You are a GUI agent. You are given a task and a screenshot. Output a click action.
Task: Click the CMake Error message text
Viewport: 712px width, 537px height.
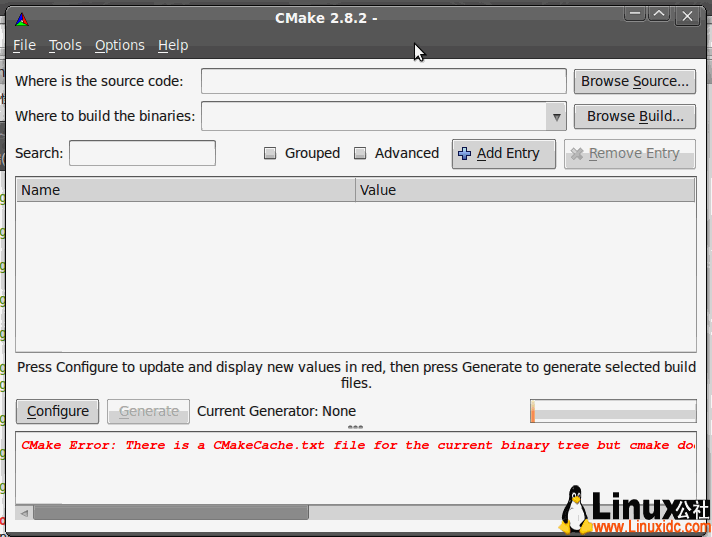[358, 445]
